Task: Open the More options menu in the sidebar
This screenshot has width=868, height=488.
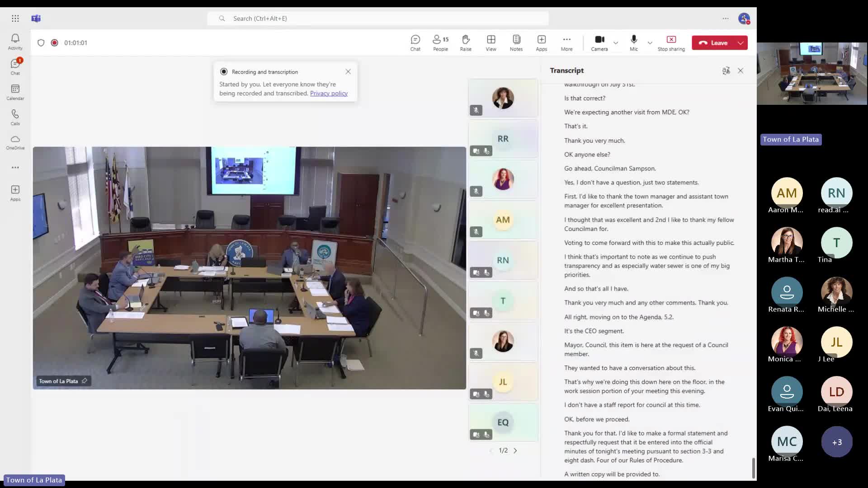Action: tap(15, 167)
